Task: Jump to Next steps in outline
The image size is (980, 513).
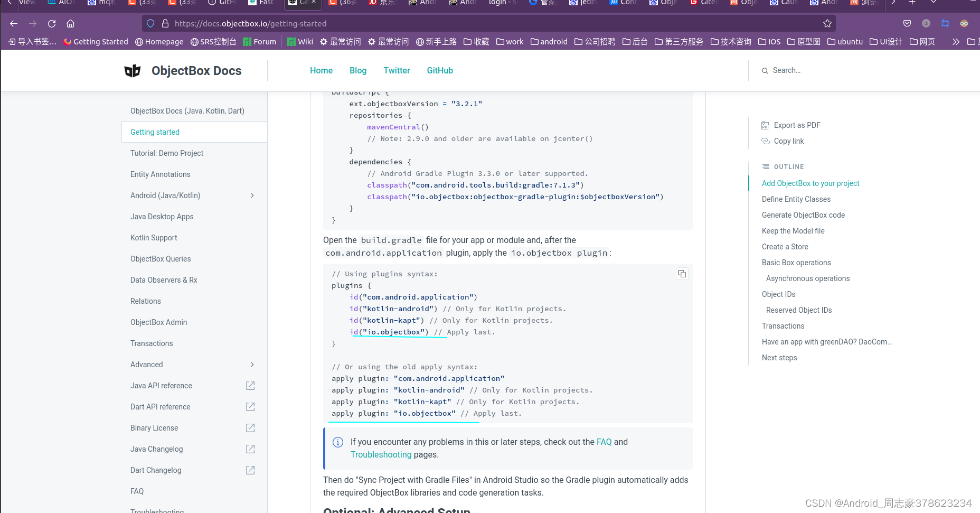Action: tap(779, 358)
